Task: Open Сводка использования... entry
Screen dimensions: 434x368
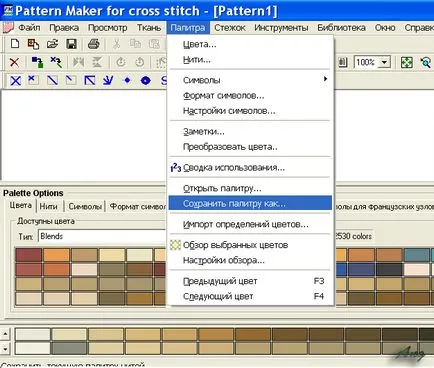Action: [x=250, y=167]
